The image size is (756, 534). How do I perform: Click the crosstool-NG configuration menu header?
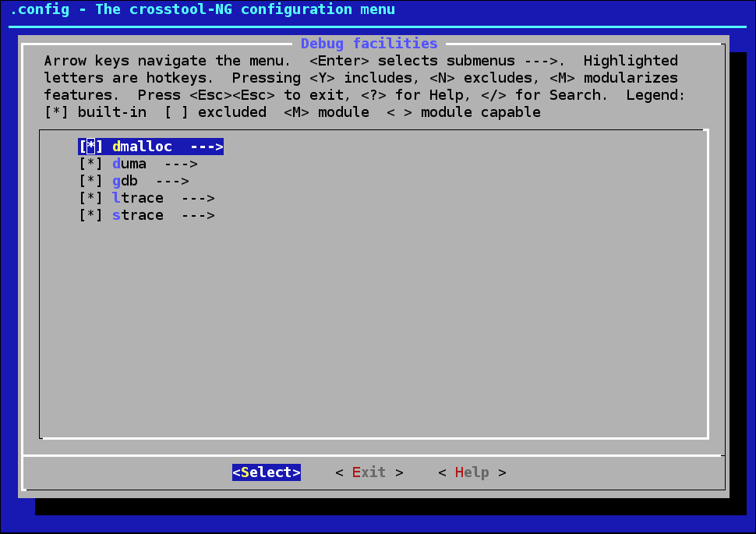(203, 9)
